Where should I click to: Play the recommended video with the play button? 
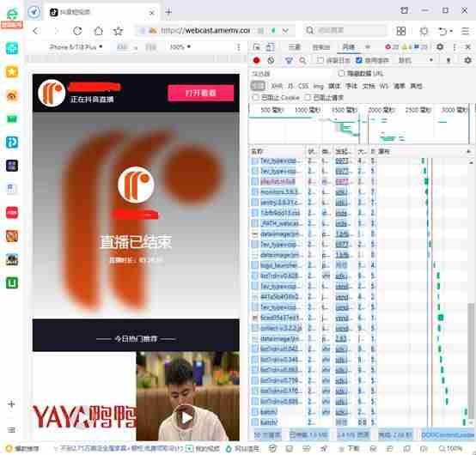point(186,418)
